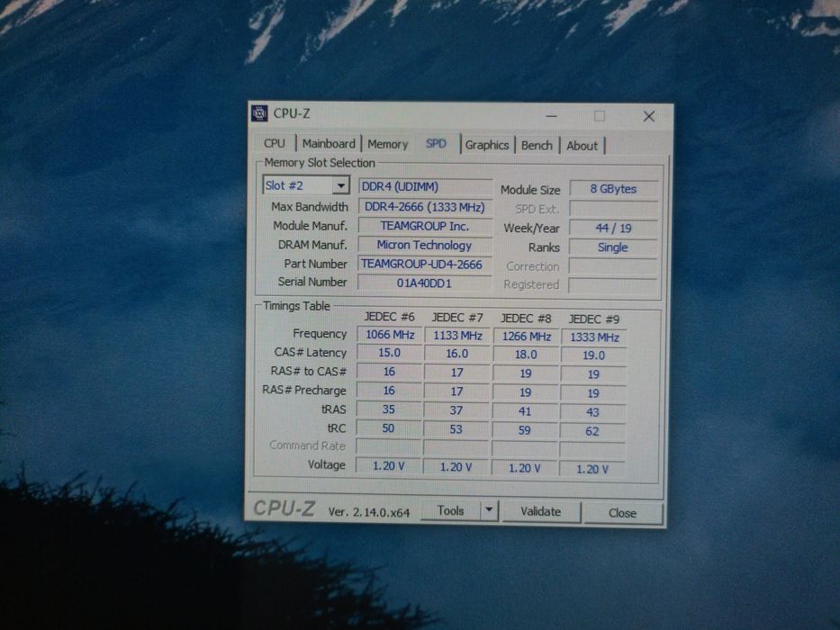Click the DDR4 (UDIMM) type field
Viewport: 840px width, 630px height.
[x=425, y=186]
